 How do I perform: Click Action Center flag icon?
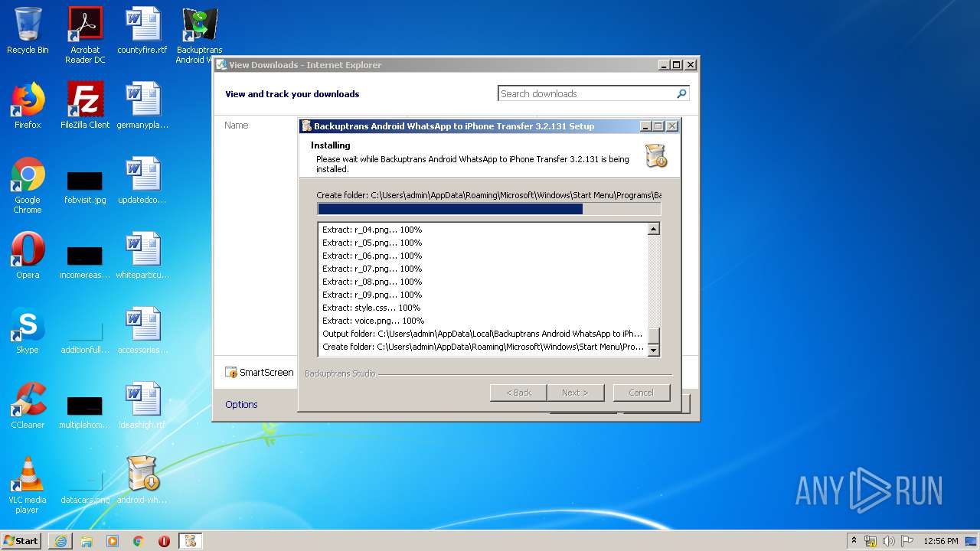coord(907,541)
